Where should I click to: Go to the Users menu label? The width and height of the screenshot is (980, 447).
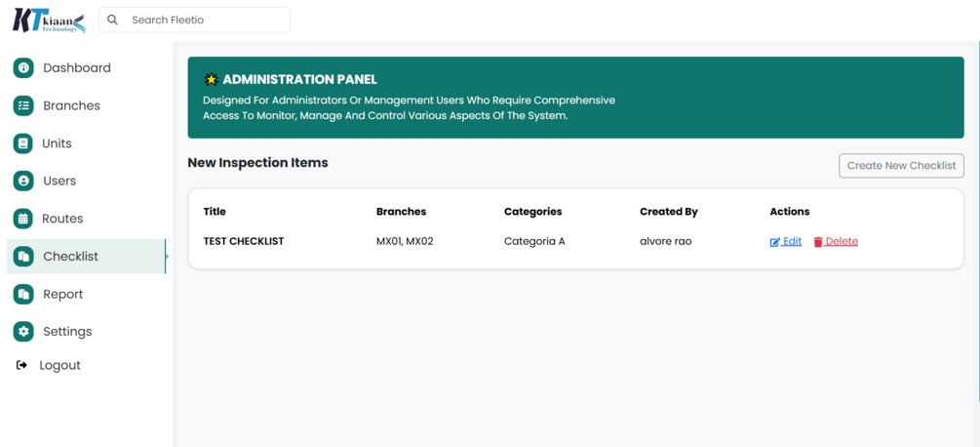59,181
